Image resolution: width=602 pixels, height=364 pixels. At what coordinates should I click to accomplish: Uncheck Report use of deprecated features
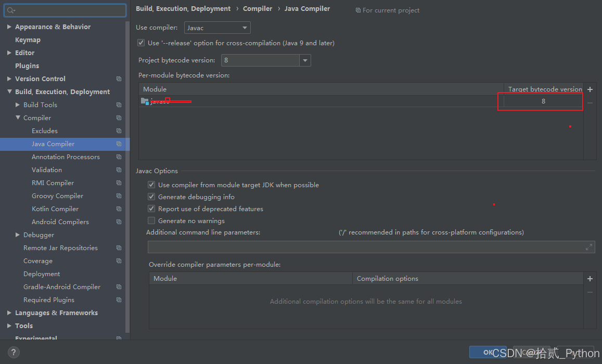pyautogui.click(x=151, y=209)
